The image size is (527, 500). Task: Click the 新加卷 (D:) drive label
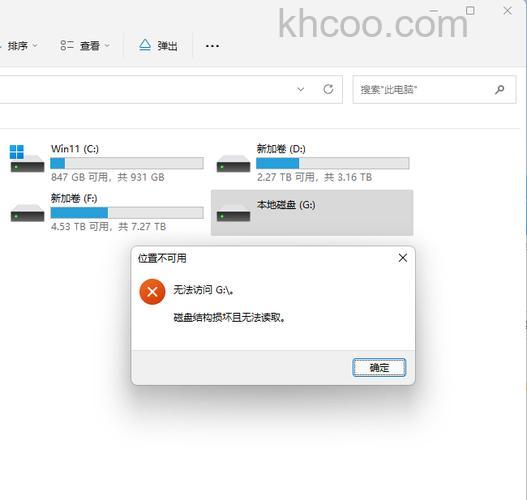[x=281, y=149]
